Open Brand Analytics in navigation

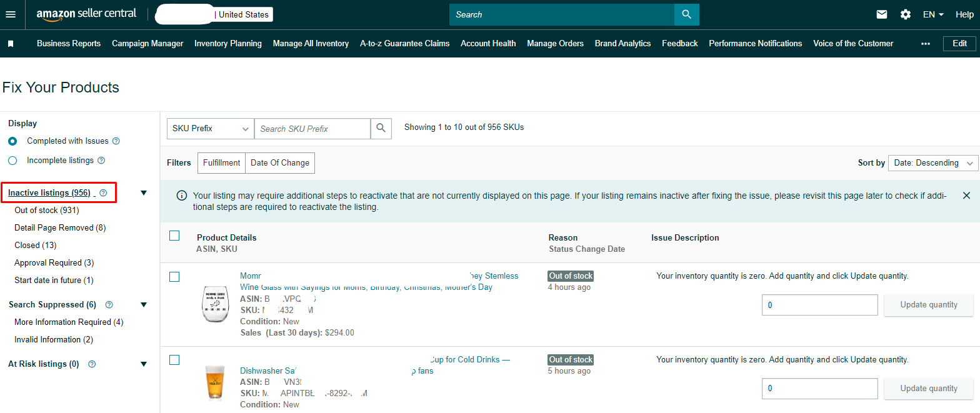pyautogui.click(x=622, y=44)
